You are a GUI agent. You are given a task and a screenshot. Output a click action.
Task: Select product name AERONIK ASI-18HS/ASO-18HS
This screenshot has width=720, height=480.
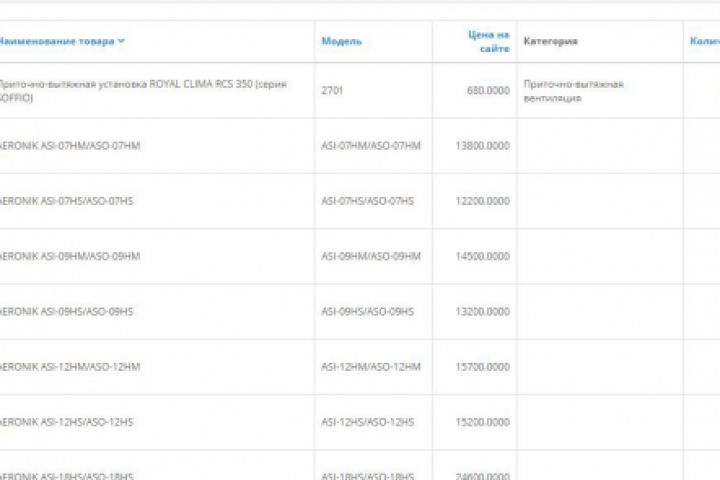(67, 476)
